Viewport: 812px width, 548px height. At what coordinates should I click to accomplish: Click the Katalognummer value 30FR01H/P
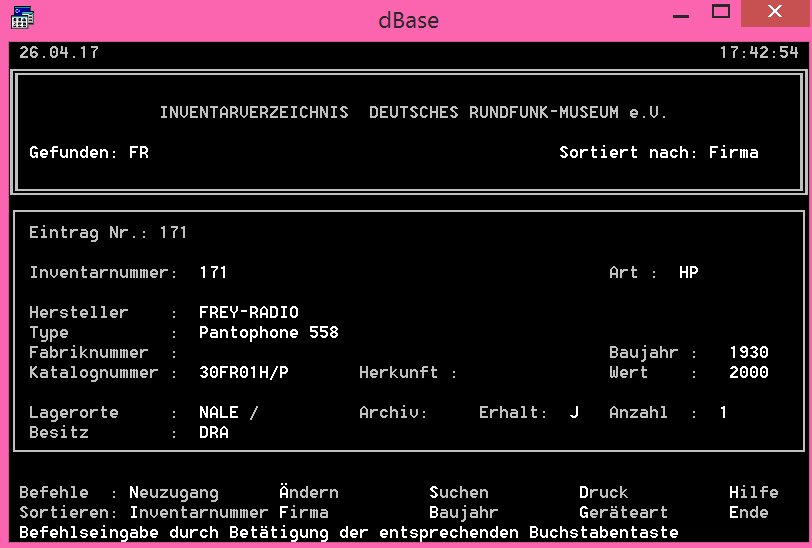pos(243,372)
